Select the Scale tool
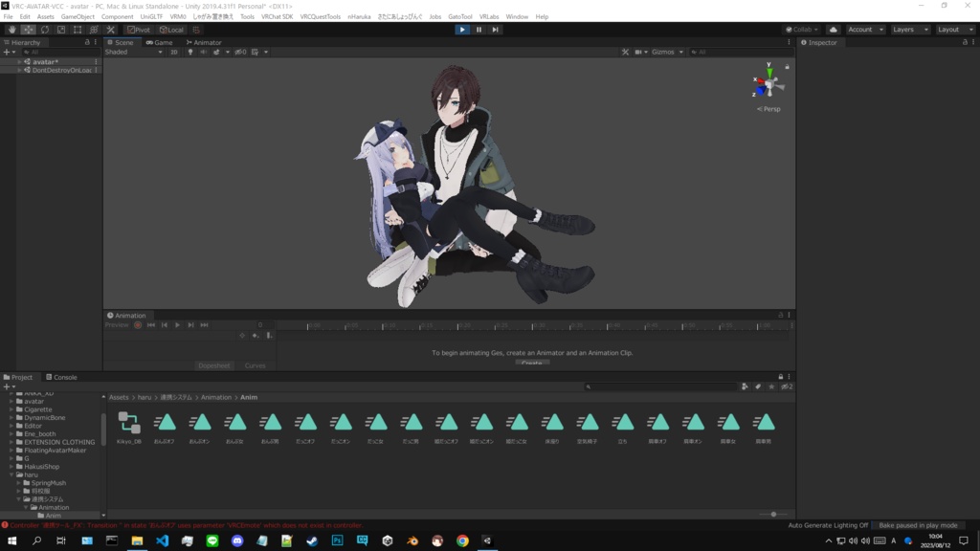Screen dimensions: 980x551 click(60, 30)
